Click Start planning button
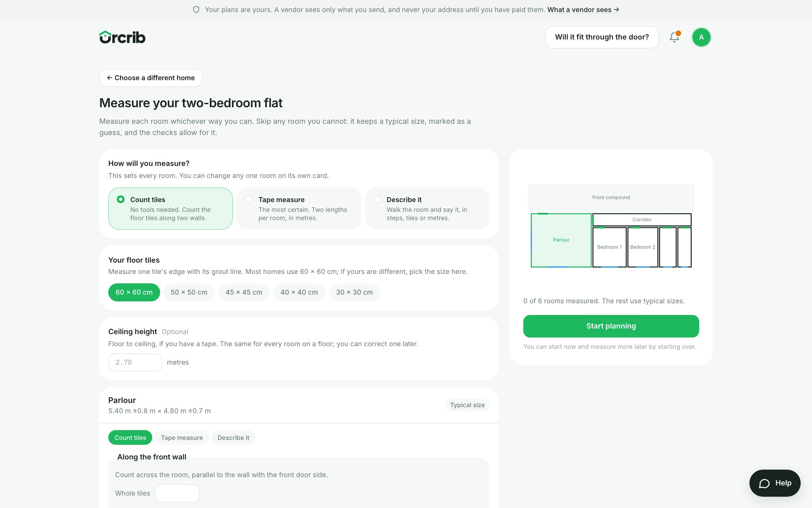The width and height of the screenshot is (812, 508). (611, 326)
